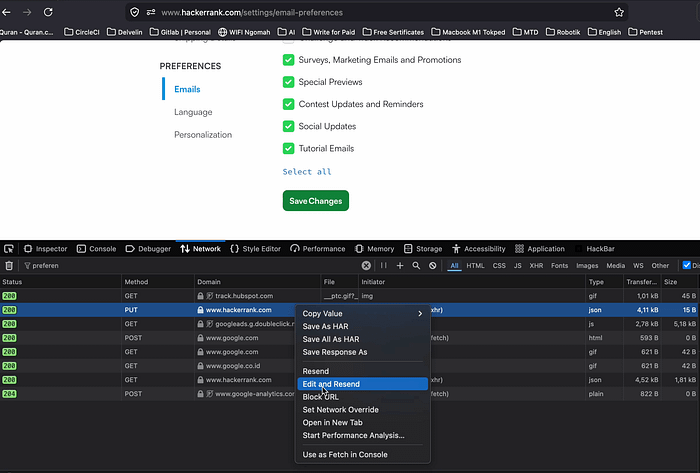Click the Select all link
The height and width of the screenshot is (473, 700).
coord(307,172)
